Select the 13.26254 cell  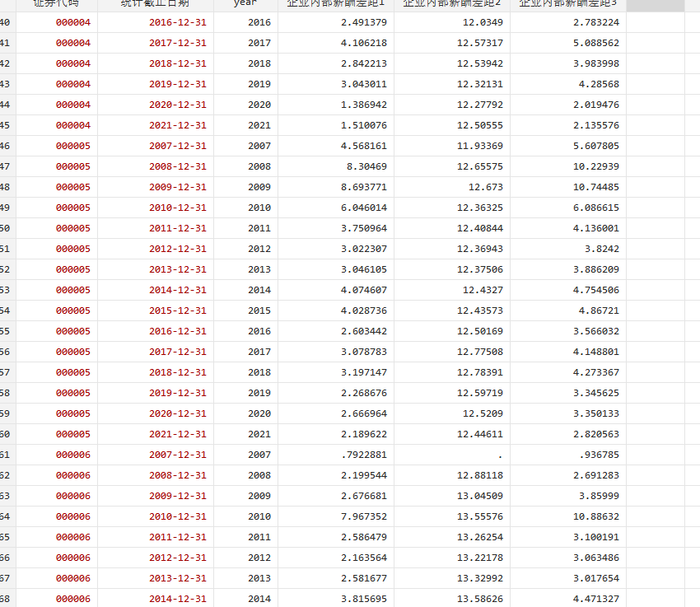[x=452, y=537]
